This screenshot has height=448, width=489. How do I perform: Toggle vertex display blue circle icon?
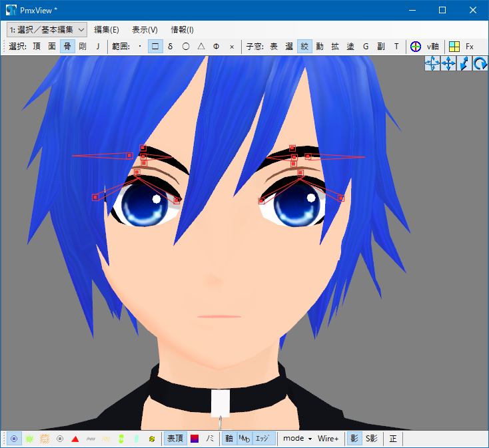point(14,439)
